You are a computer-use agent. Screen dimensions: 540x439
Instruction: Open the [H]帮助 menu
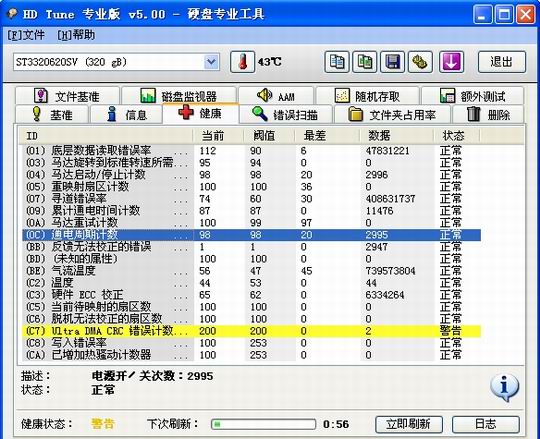[x=76, y=35]
